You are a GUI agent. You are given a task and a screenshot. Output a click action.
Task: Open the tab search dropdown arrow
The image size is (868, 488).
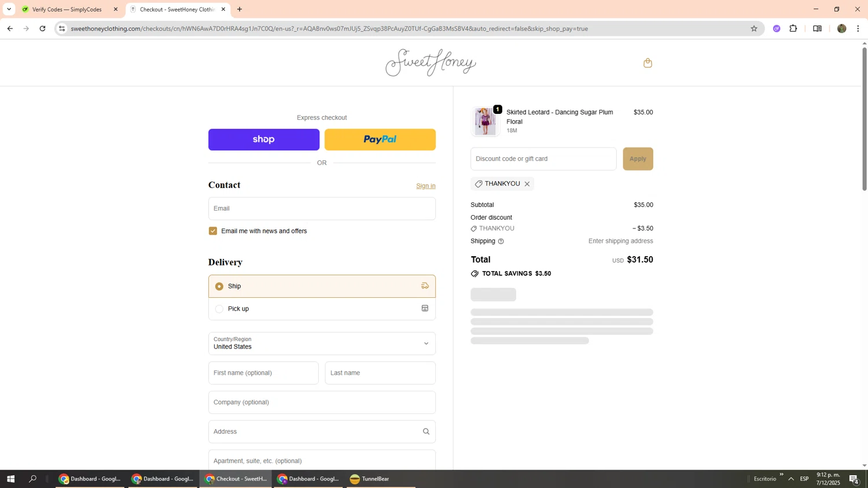pyautogui.click(x=9, y=9)
